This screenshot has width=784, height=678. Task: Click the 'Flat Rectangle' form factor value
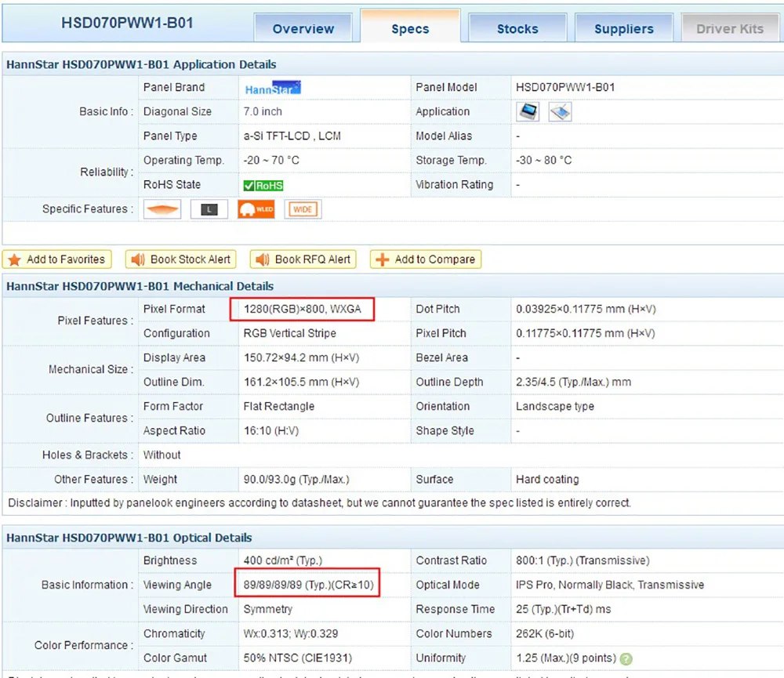278,406
